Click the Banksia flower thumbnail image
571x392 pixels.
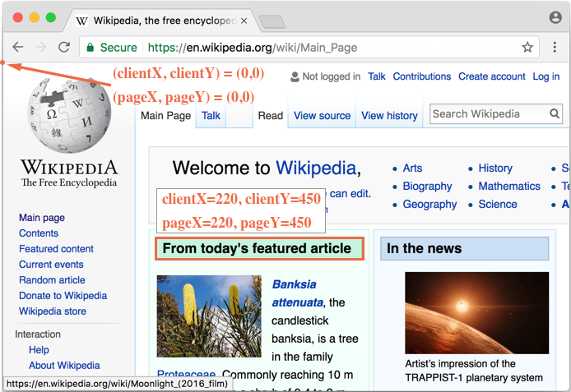click(x=209, y=316)
